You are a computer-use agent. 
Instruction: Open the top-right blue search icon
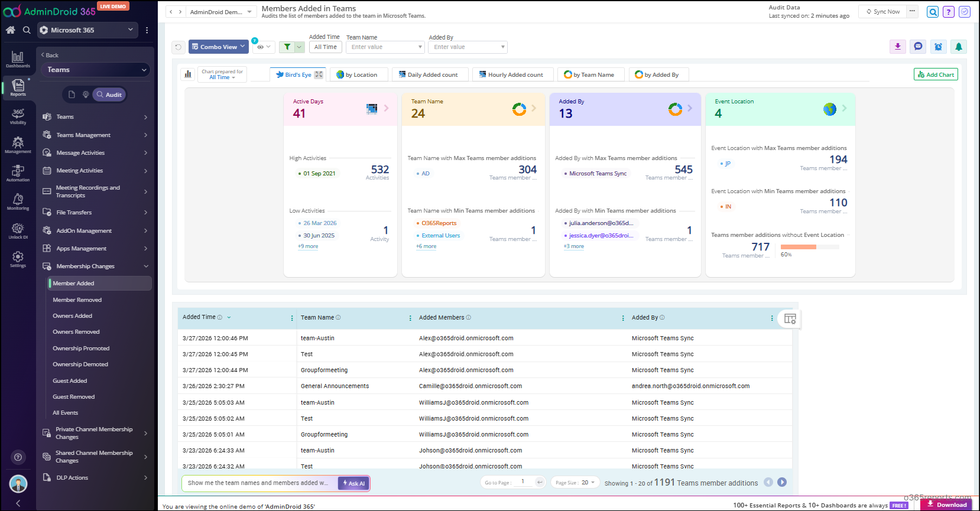pyautogui.click(x=933, y=12)
